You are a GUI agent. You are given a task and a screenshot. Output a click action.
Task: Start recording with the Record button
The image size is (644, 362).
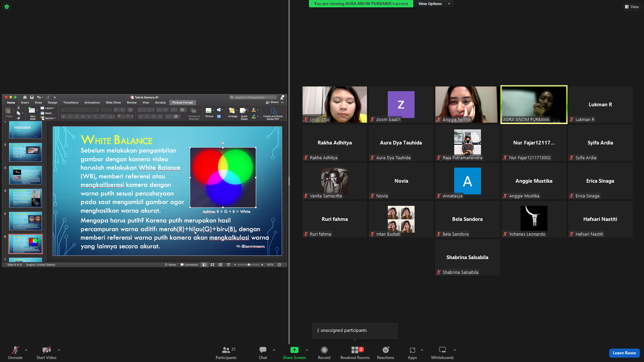(324, 353)
